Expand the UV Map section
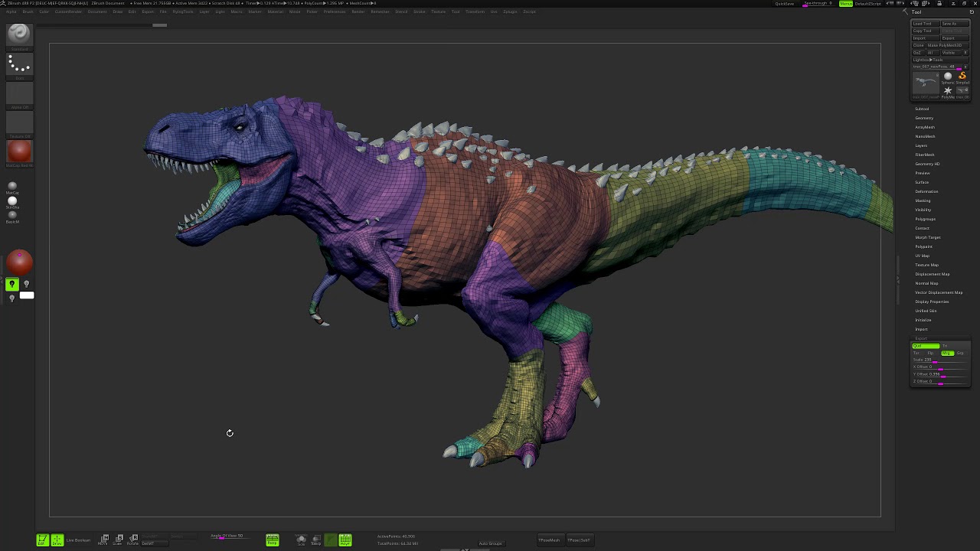Viewport: 980px width, 551px height. pos(922,256)
